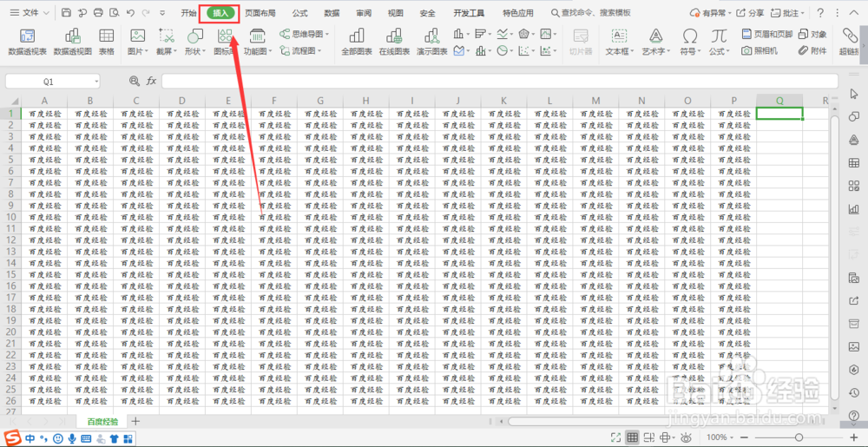Toggle full-screen view in status bar
Screen dimensions: 868x447
pyautogui.click(x=617, y=437)
